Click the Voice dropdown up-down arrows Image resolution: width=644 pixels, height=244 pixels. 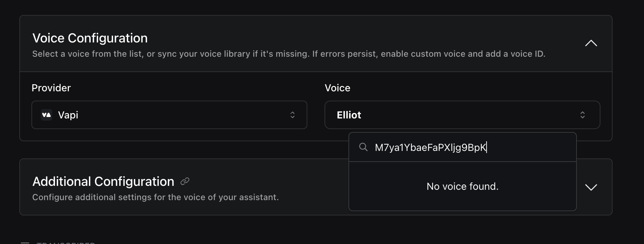point(582,115)
